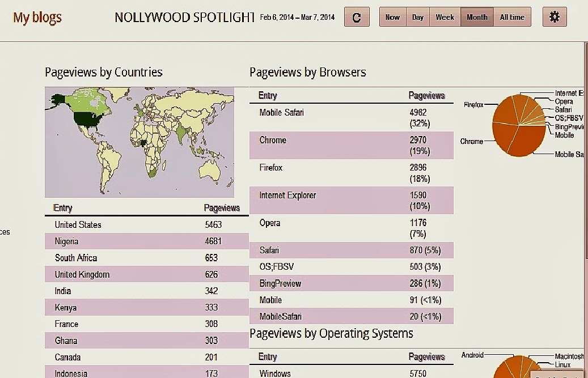
Task: Click the Android pie chart label
Action: click(x=472, y=355)
